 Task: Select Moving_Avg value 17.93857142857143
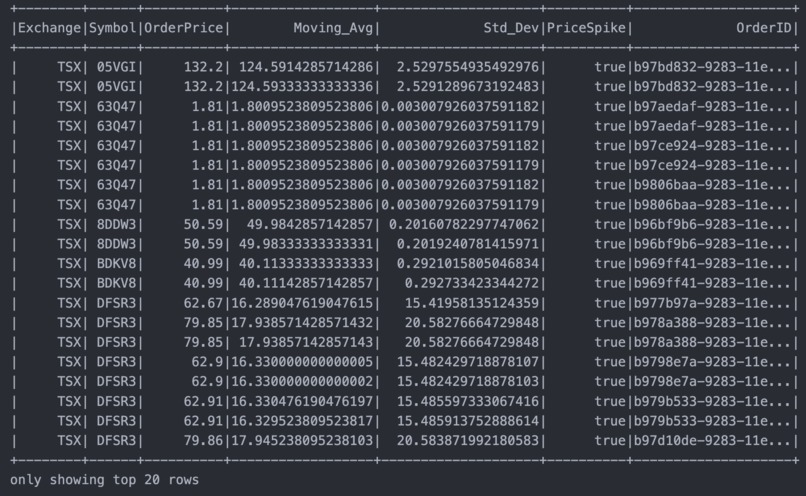306,342
